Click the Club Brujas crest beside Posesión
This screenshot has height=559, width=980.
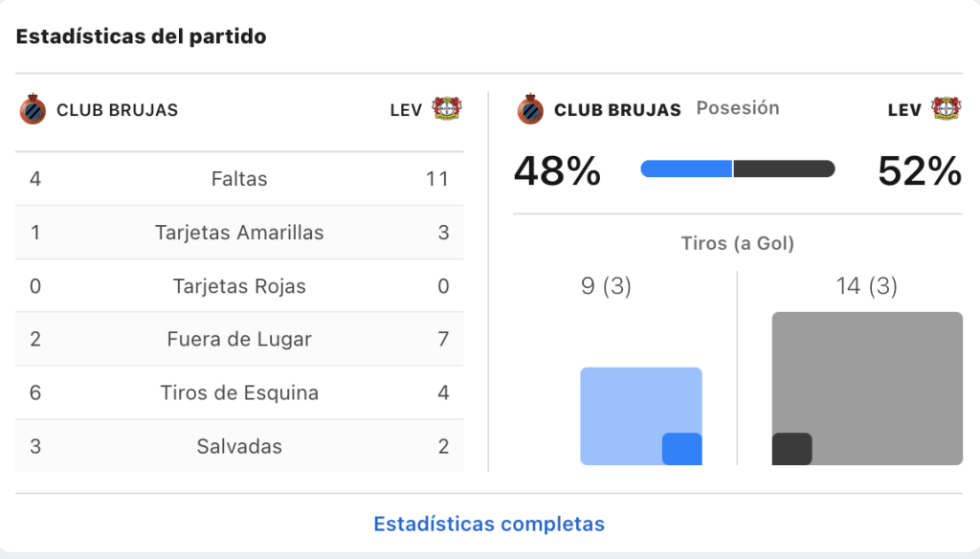(x=530, y=109)
